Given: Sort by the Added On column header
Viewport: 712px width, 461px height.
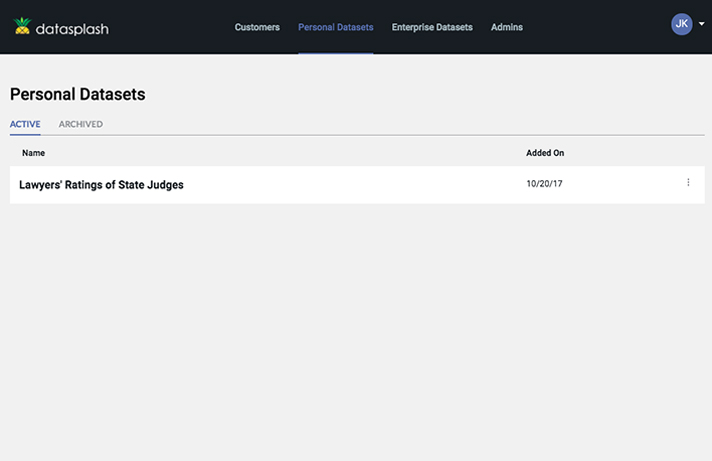Looking at the screenshot, I should (545, 153).
